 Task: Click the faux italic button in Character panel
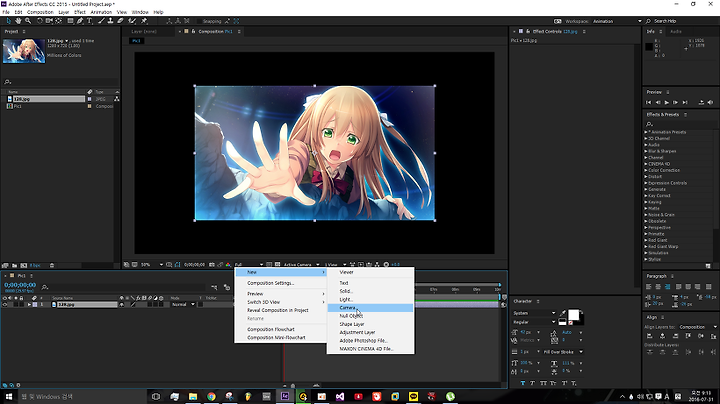(x=532, y=383)
